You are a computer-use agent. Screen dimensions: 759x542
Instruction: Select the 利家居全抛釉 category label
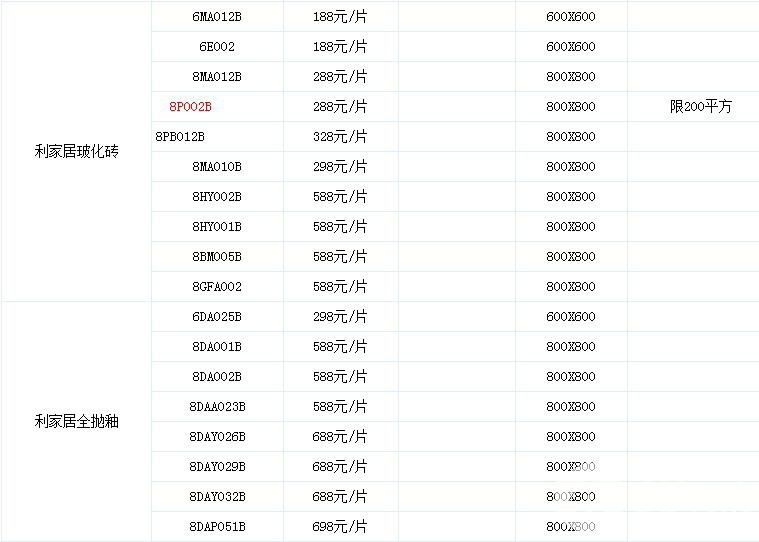pos(76,422)
